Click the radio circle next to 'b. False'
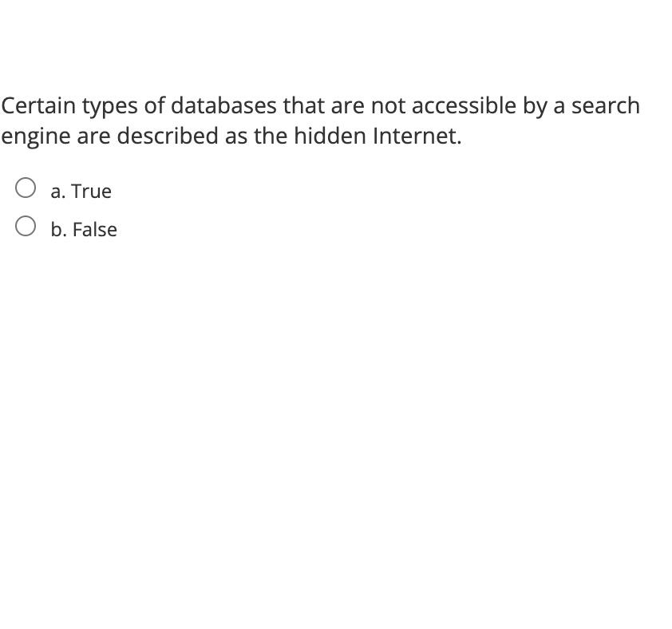 point(26,224)
